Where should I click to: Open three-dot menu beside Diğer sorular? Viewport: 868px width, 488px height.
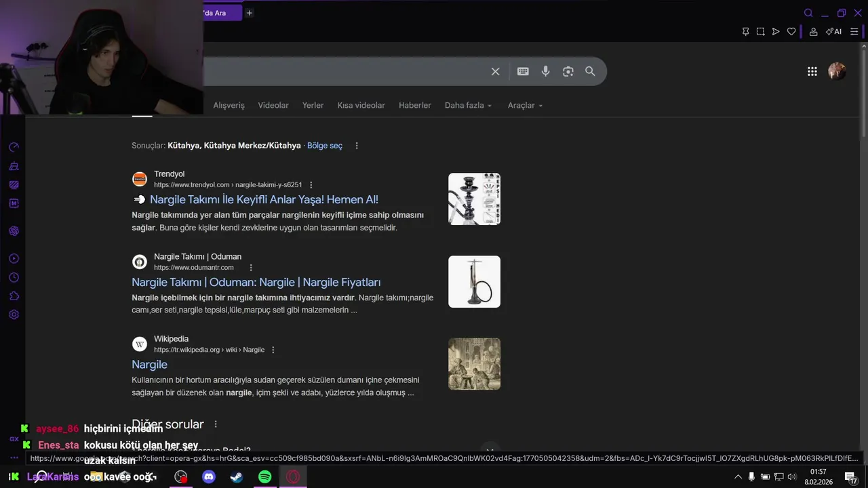click(x=216, y=424)
